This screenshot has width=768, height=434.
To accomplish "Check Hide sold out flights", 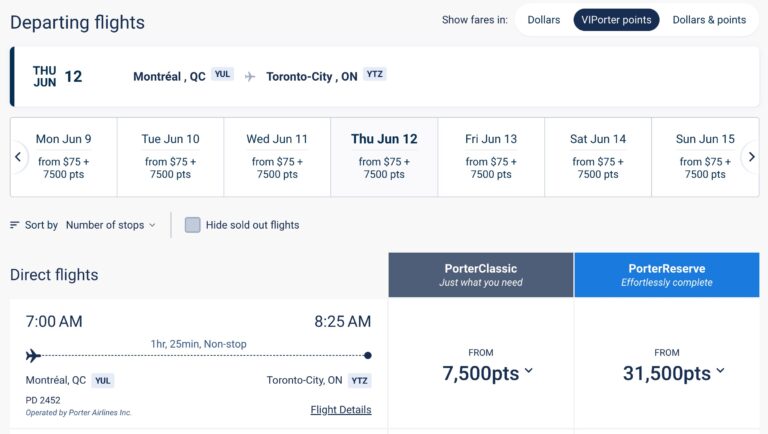I will (192, 225).
